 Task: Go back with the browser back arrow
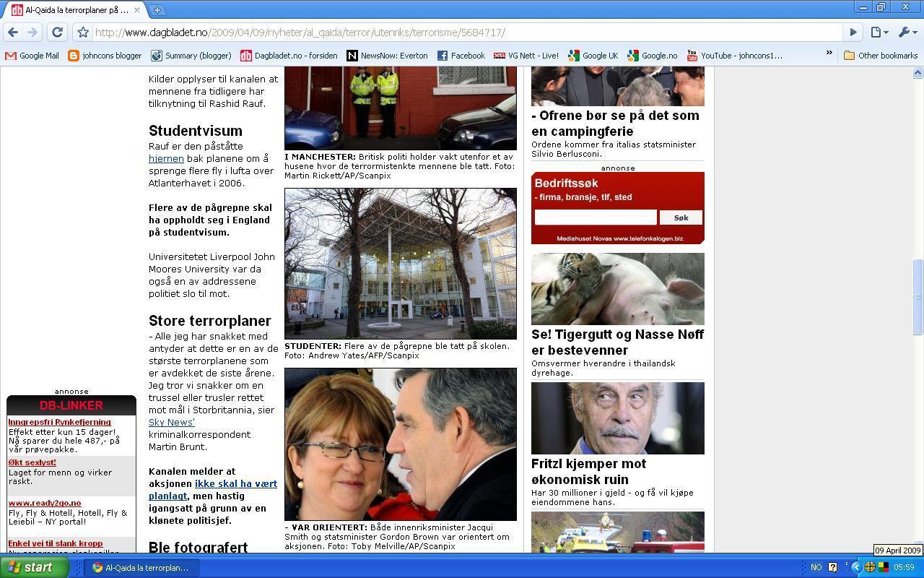(12, 32)
